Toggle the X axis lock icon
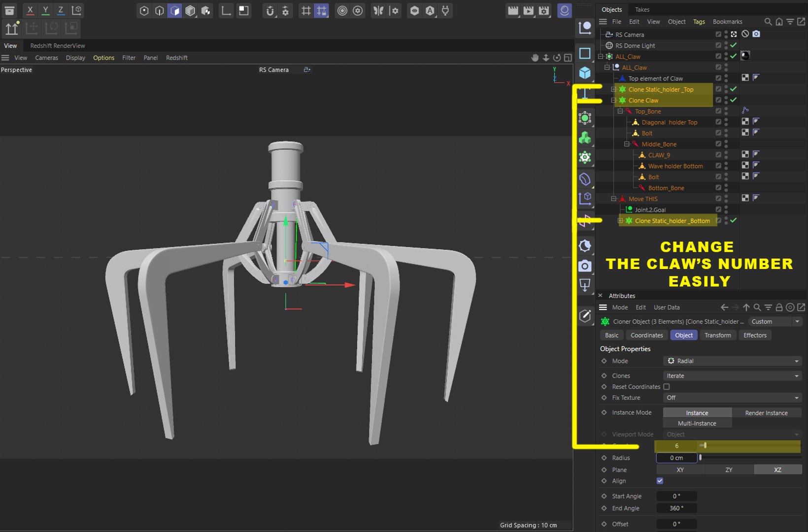 pyautogui.click(x=30, y=10)
